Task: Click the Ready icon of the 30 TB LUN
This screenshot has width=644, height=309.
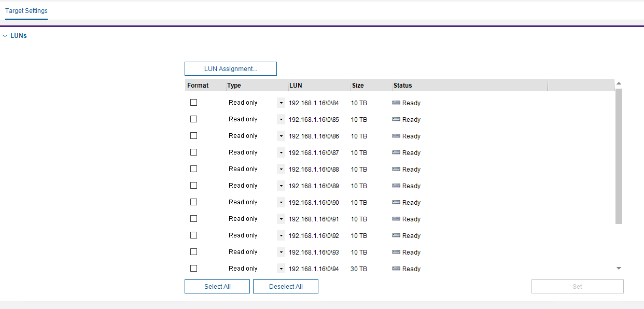Action: 396,269
